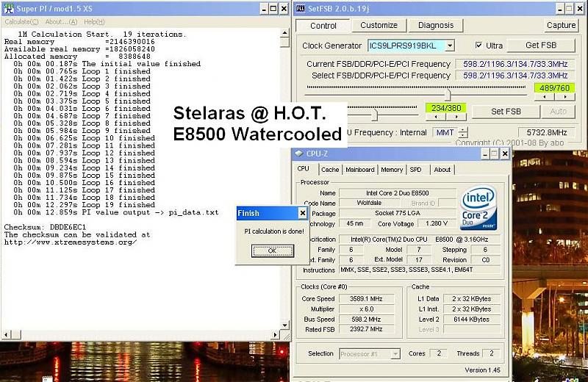Maximize the Super PI window
The height and width of the screenshot is (382, 588).
point(273,9)
